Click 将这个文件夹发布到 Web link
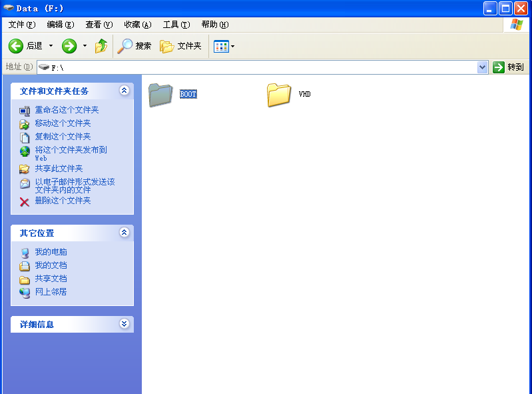 (x=71, y=153)
